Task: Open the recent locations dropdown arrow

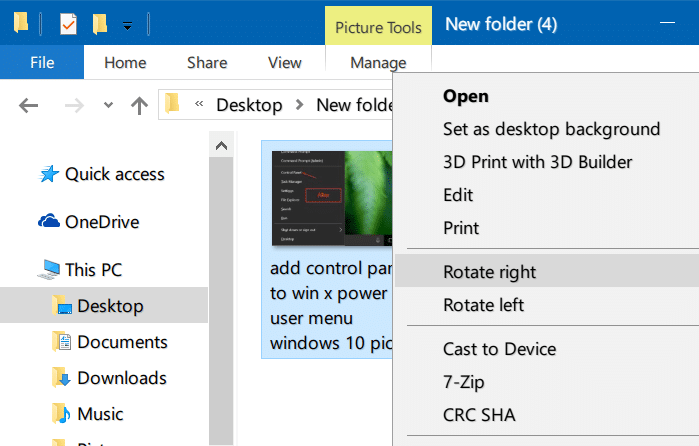Action: click(x=108, y=106)
